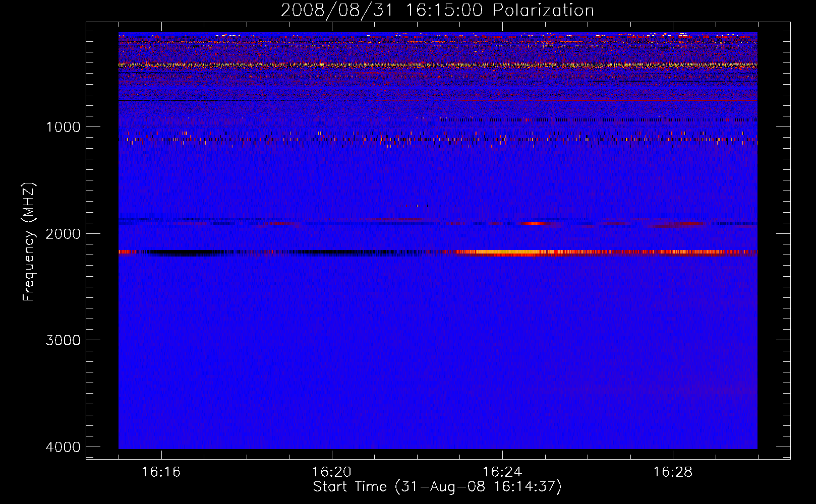Click the 2000 frequency tick label
Viewport: 816px width, 504px height.
pyautogui.click(x=63, y=233)
